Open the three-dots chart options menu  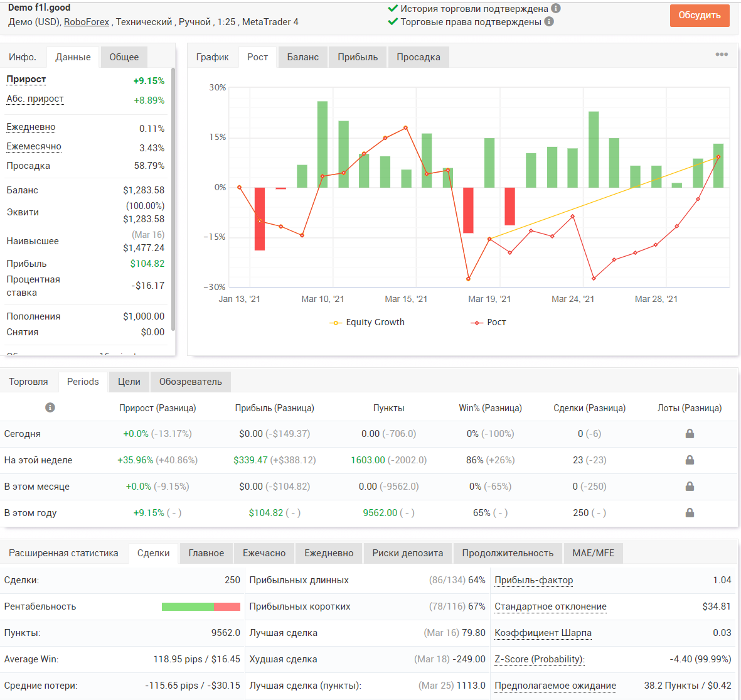click(x=722, y=55)
